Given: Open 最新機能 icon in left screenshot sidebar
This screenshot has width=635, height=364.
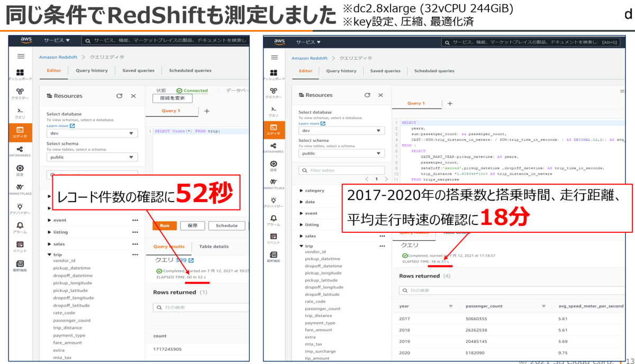Looking at the screenshot, I should (x=20, y=263).
